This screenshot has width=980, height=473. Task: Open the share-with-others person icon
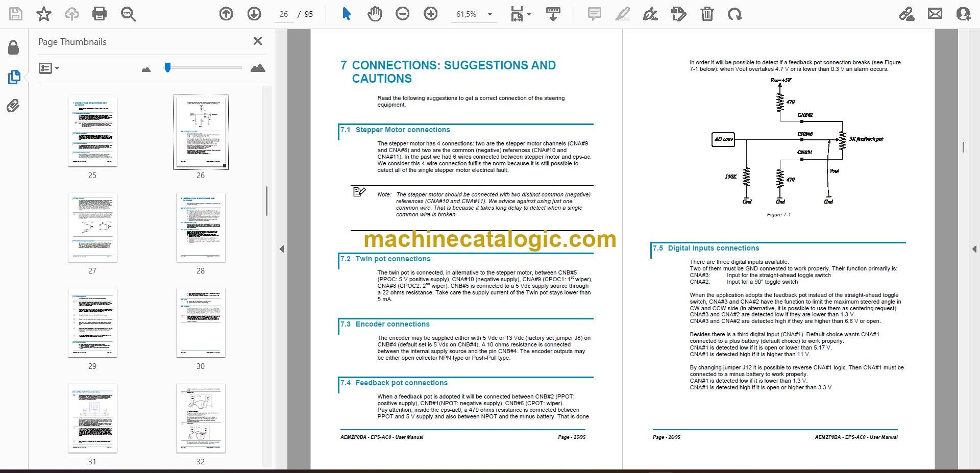point(963,14)
